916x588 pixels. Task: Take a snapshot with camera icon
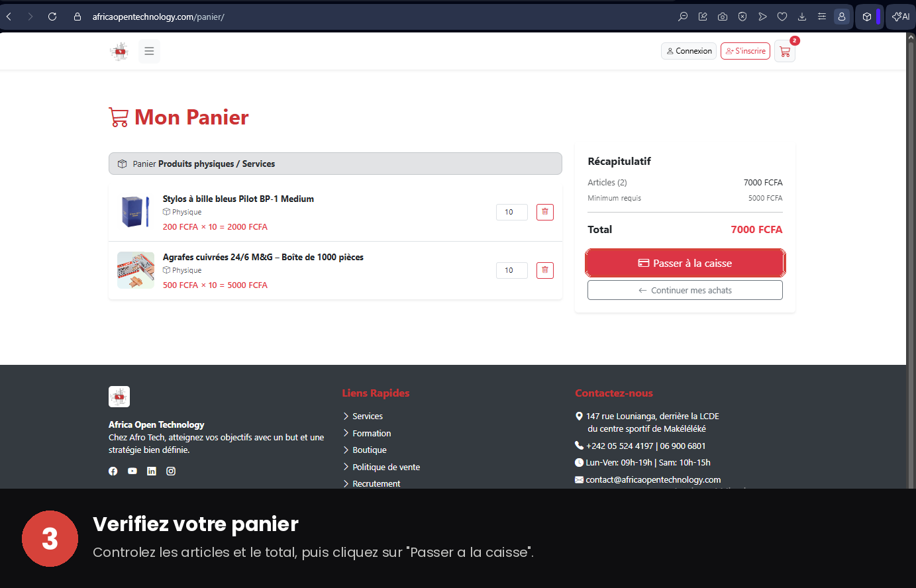(723, 17)
